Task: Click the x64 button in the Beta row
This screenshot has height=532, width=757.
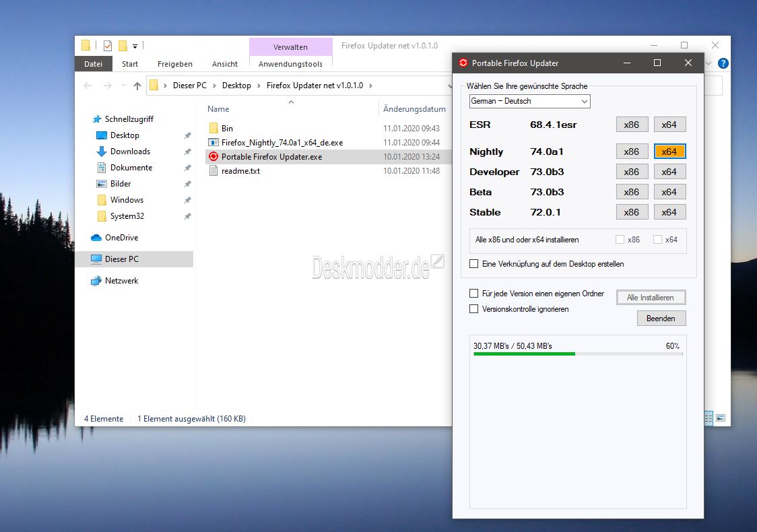Action: point(669,192)
